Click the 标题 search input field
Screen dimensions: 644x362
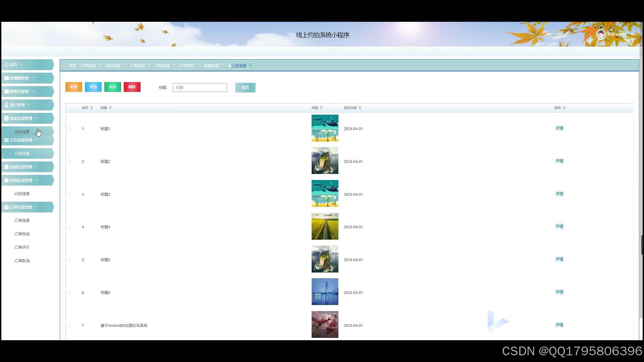200,87
